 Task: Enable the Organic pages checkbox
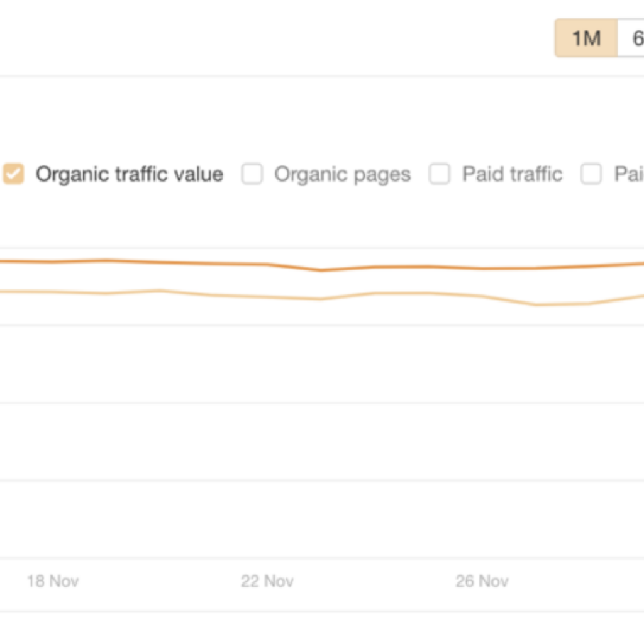click(x=252, y=174)
